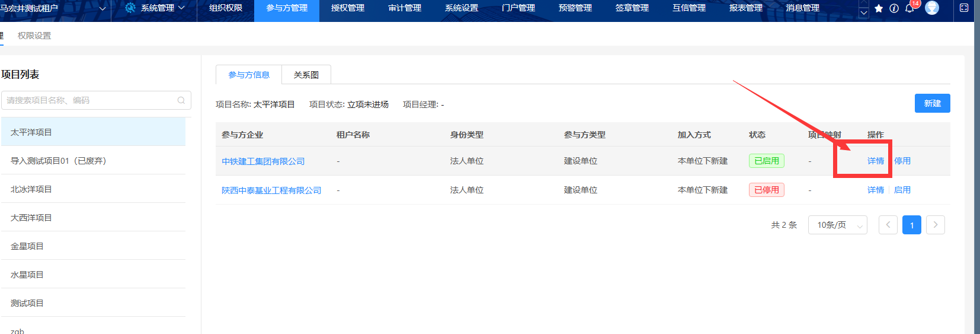980x334 pixels.
Task: Open 预警管理 menu
Action: (575, 8)
